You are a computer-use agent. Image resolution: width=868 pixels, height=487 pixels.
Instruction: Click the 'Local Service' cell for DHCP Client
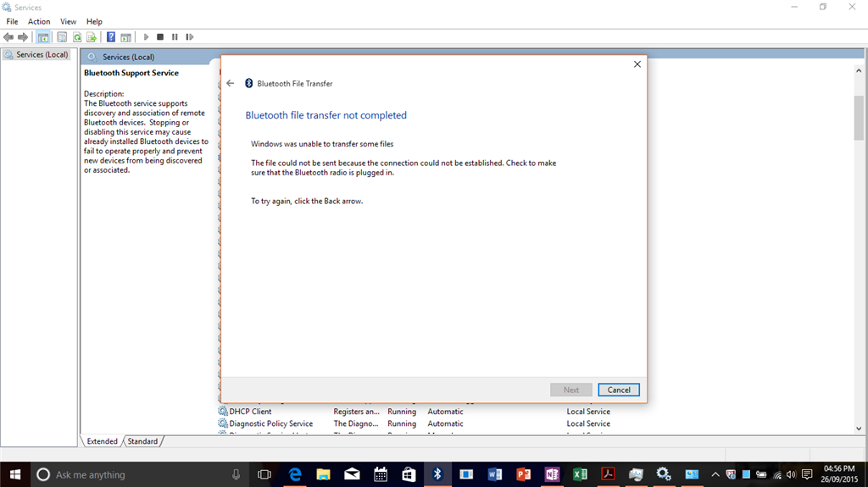tap(588, 411)
